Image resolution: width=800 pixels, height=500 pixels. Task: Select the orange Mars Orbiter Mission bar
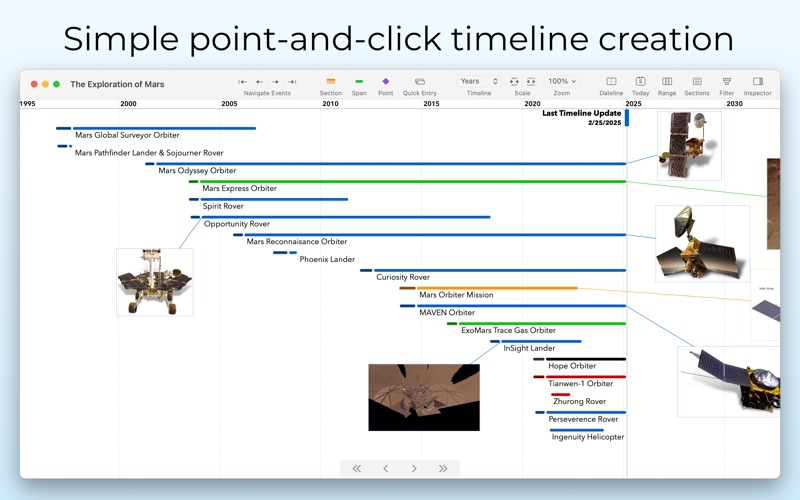tap(497, 288)
